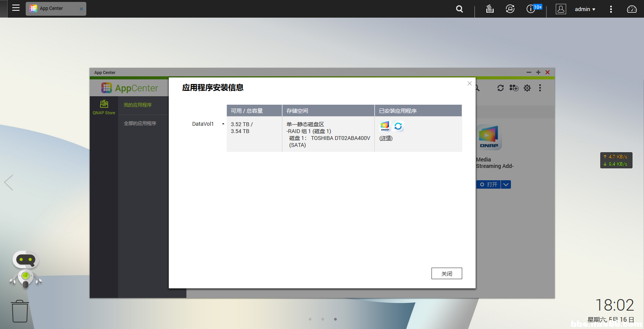Close the App Center taskbar tab
The width and height of the screenshot is (644, 329).
[x=81, y=9]
